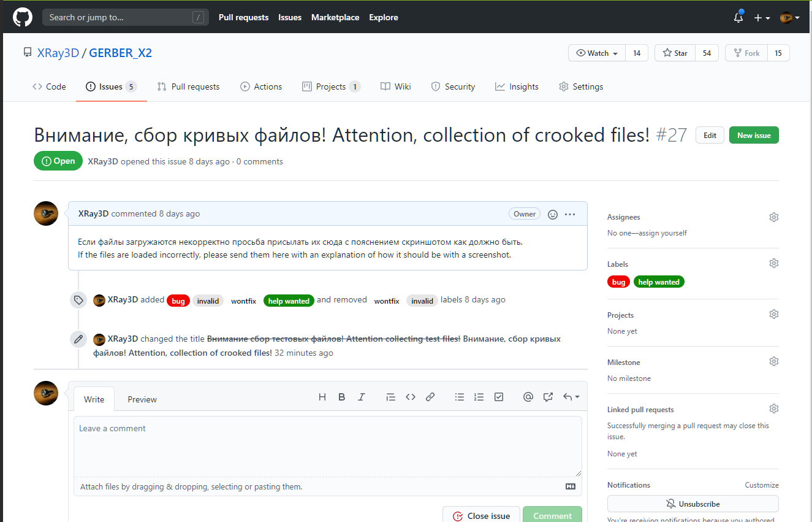
Task: Add a bulleted list
Action: tap(460, 397)
